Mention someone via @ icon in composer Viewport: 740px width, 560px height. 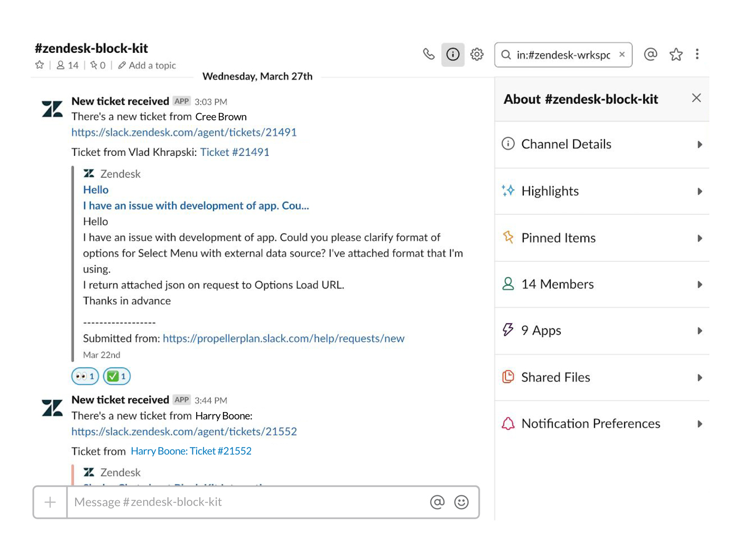tap(437, 502)
